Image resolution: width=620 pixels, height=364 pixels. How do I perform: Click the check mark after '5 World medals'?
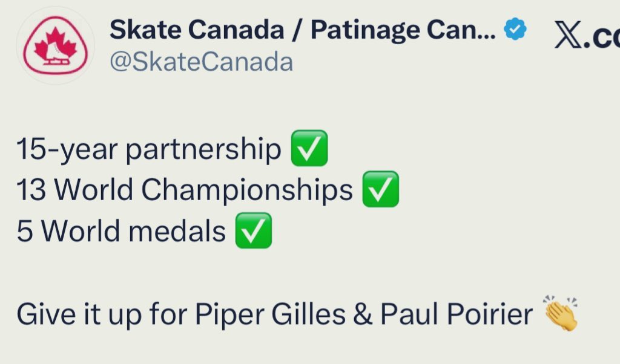tap(254, 231)
